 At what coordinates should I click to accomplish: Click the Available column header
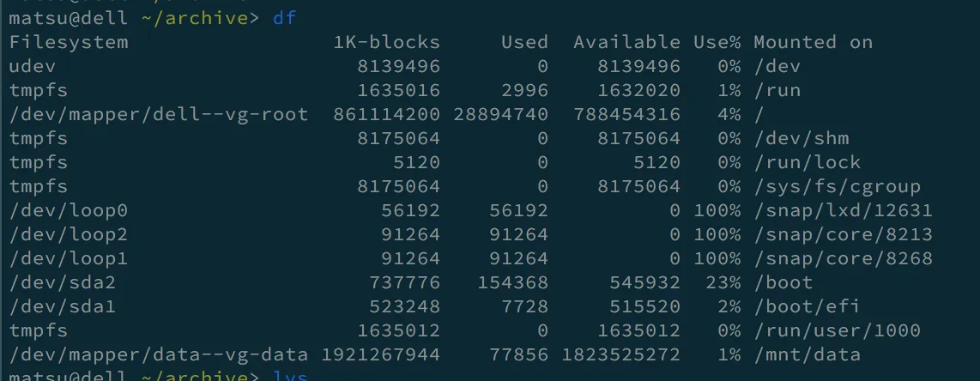click(626, 42)
